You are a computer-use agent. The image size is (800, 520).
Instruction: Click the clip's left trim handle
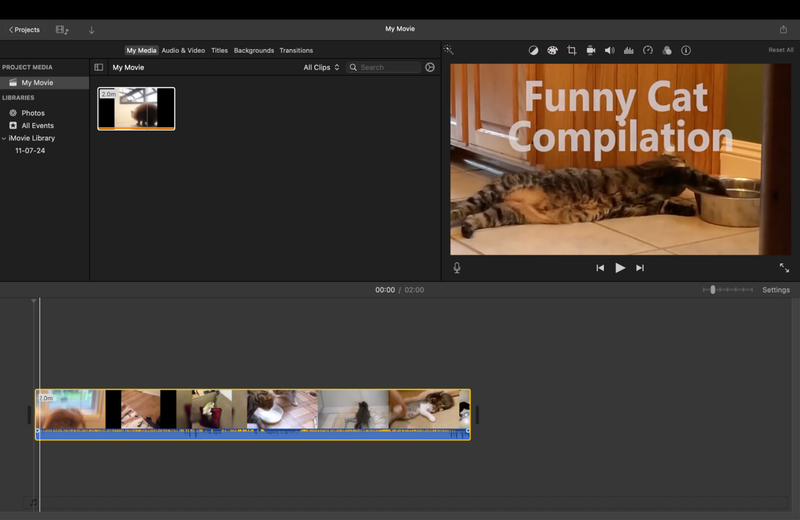click(x=29, y=415)
